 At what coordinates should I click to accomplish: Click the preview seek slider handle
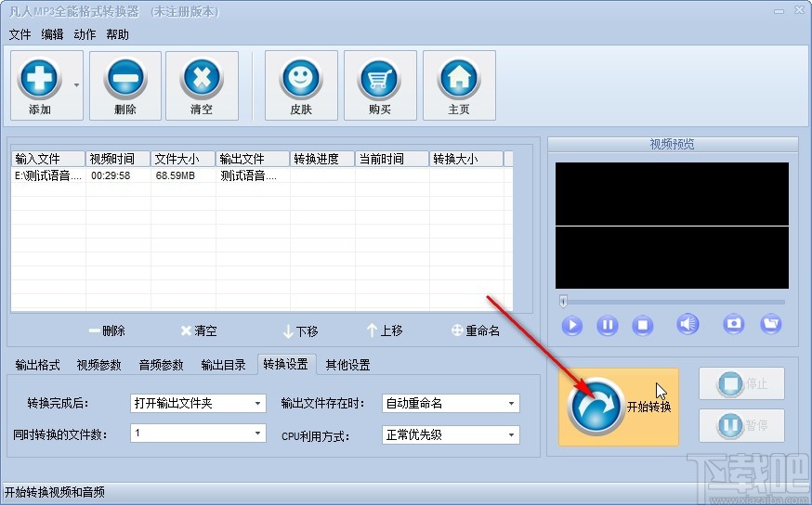[563, 301]
